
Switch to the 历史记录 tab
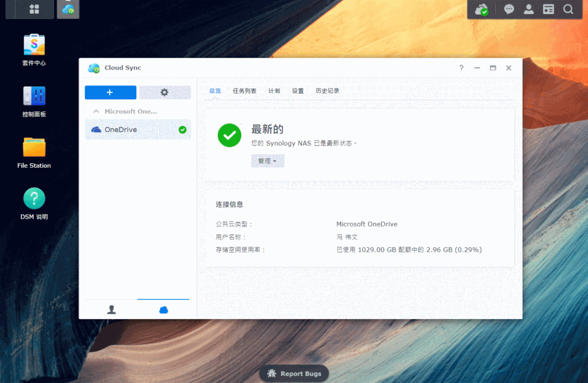coord(327,91)
